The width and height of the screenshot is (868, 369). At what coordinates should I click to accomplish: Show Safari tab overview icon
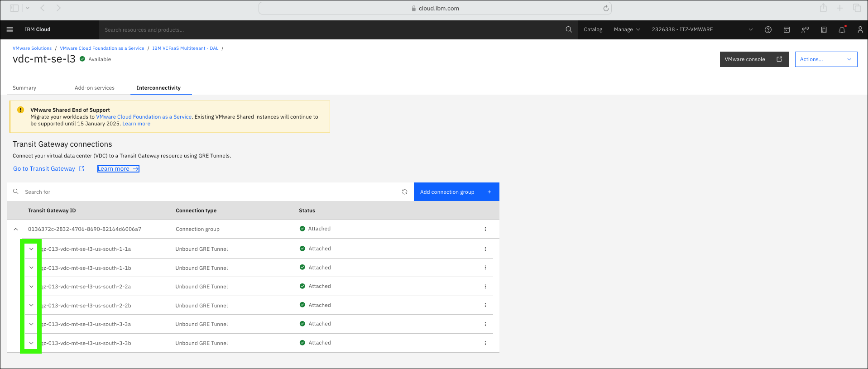857,8
